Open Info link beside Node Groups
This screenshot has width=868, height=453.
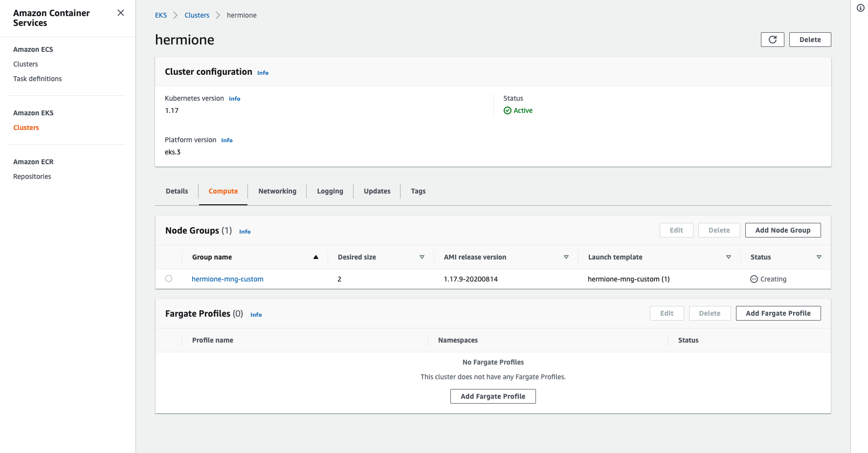tap(245, 232)
